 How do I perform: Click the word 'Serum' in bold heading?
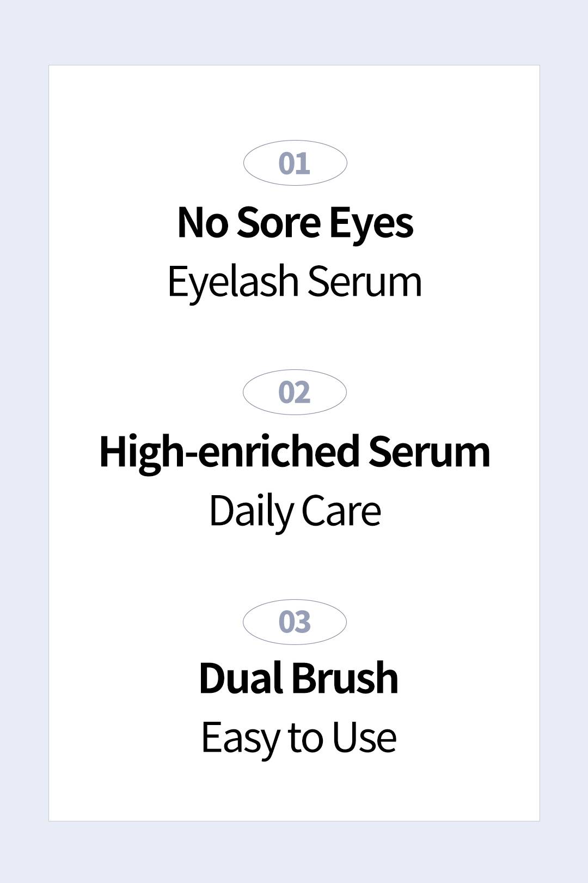click(429, 453)
